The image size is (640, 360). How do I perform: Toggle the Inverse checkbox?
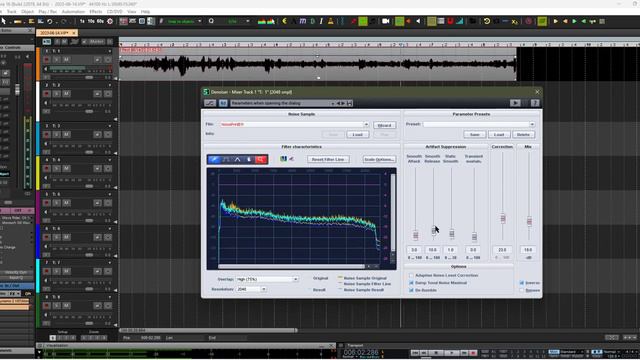pos(522,283)
